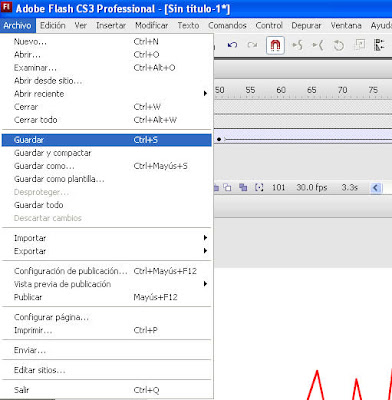Open the Ver menu
The width and height of the screenshot is (392, 400).
pos(81,26)
